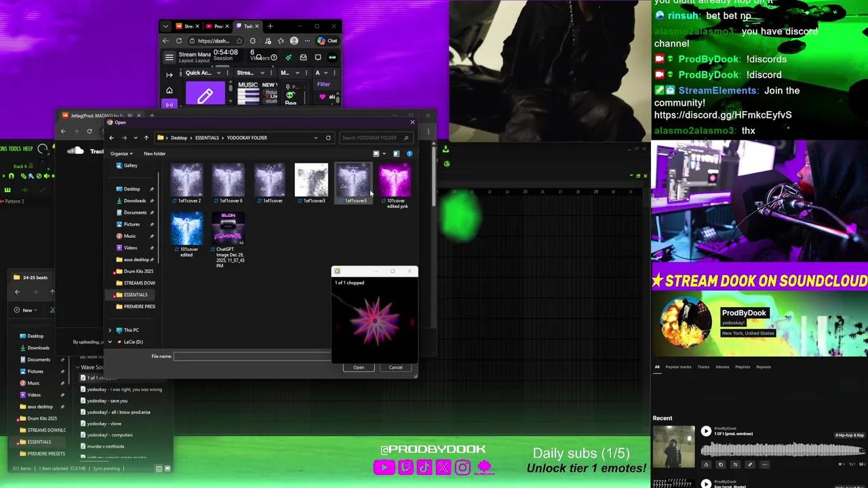Open the Twitch inbox icon
Screen dimensions: 868x488
[x=303, y=58]
